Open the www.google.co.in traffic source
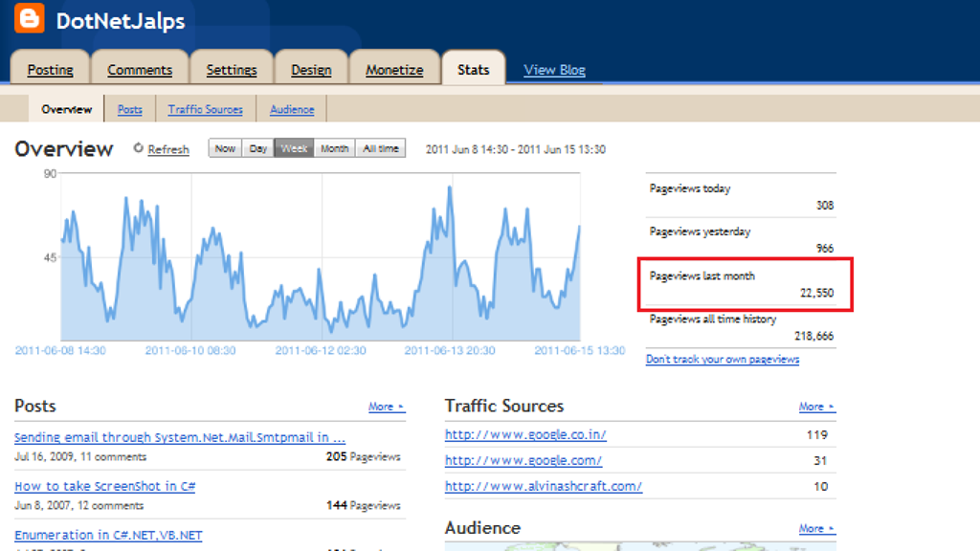The width and height of the screenshot is (980, 551). pos(525,434)
